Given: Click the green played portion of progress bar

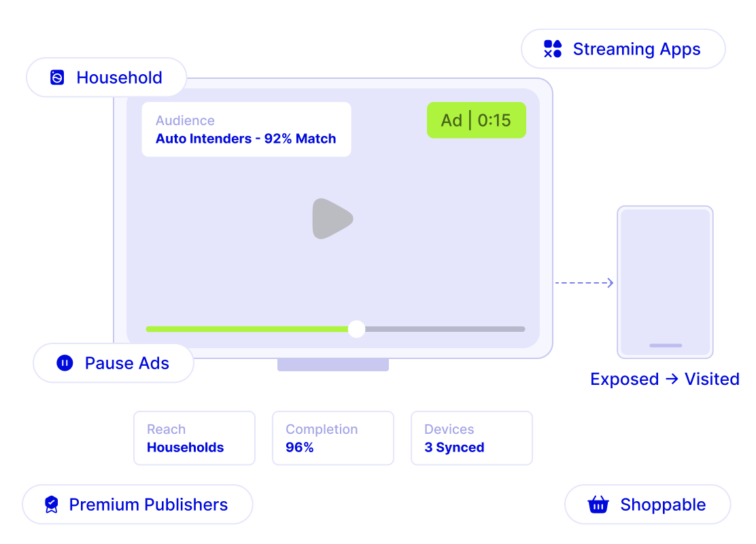Looking at the screenshot, I should coord(247,329).
